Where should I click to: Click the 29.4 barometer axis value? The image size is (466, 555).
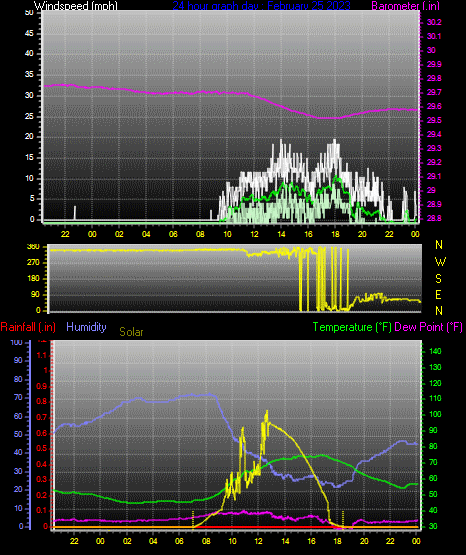click(x=434, y=135)
